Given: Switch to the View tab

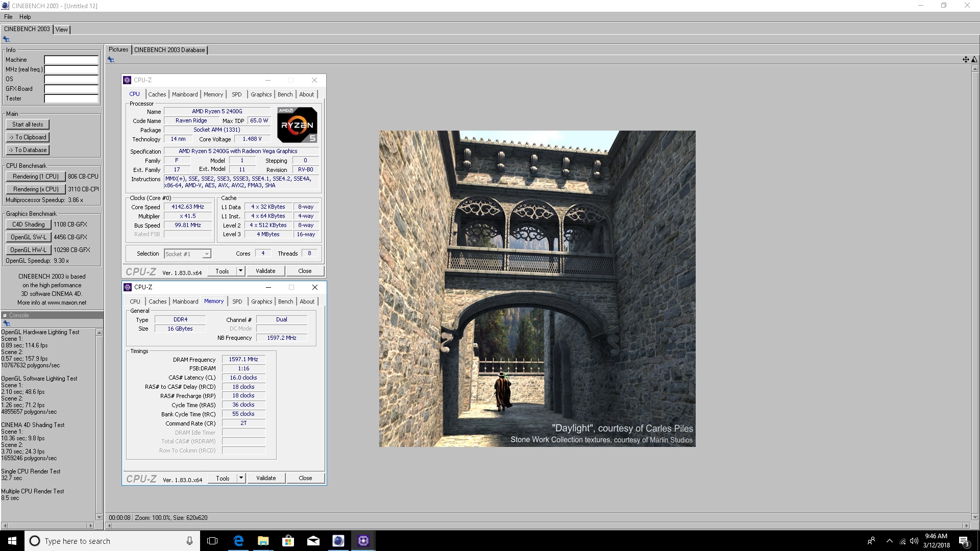Looking at the screenshot, I should tap(62, 30).
